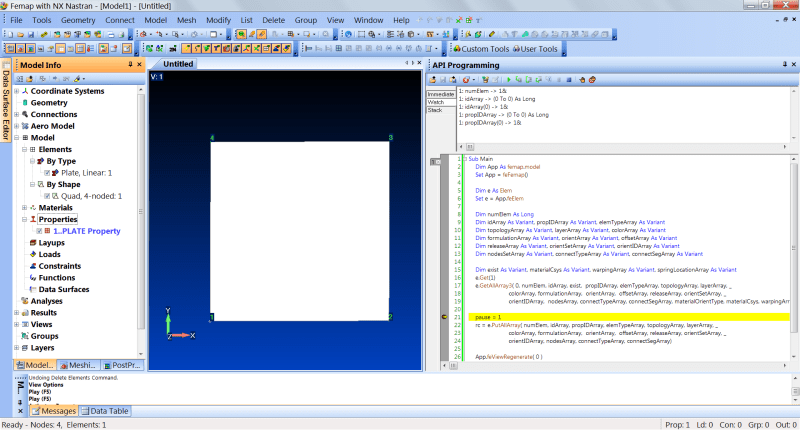Expand the Materials tree node
Image resolution: width=800 pixels, height=430 pixels.
[24, 208]
